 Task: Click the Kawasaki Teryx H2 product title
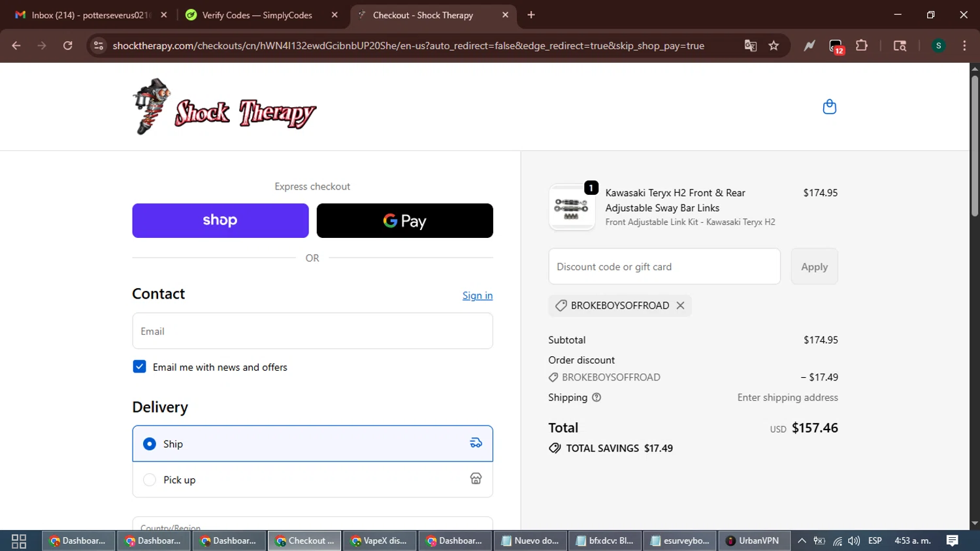point(675,200)
